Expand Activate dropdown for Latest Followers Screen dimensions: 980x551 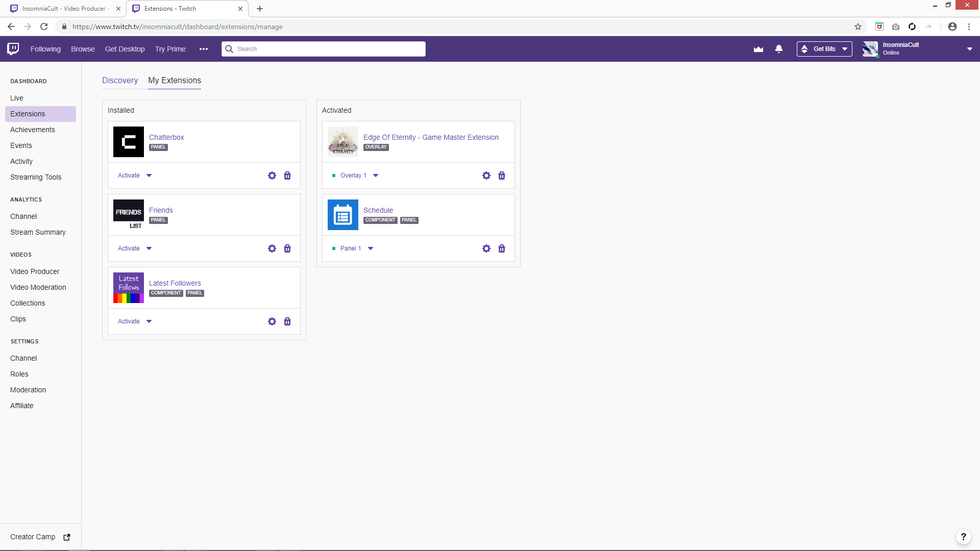point(135,321)
